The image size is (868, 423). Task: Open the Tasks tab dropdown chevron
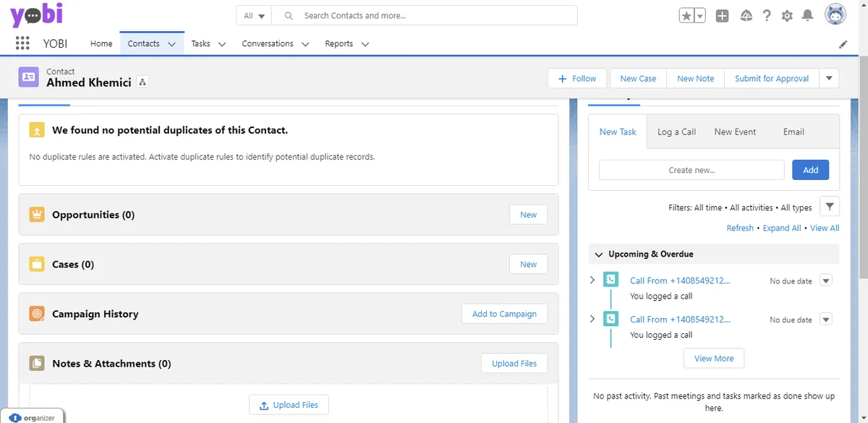tap(222, 44)
